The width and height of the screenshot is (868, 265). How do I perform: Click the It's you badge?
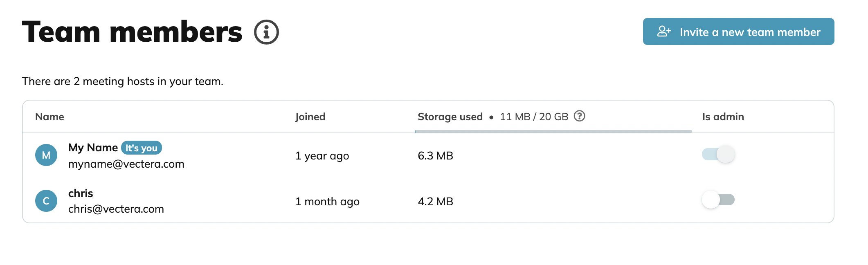(x=142, y=148)
